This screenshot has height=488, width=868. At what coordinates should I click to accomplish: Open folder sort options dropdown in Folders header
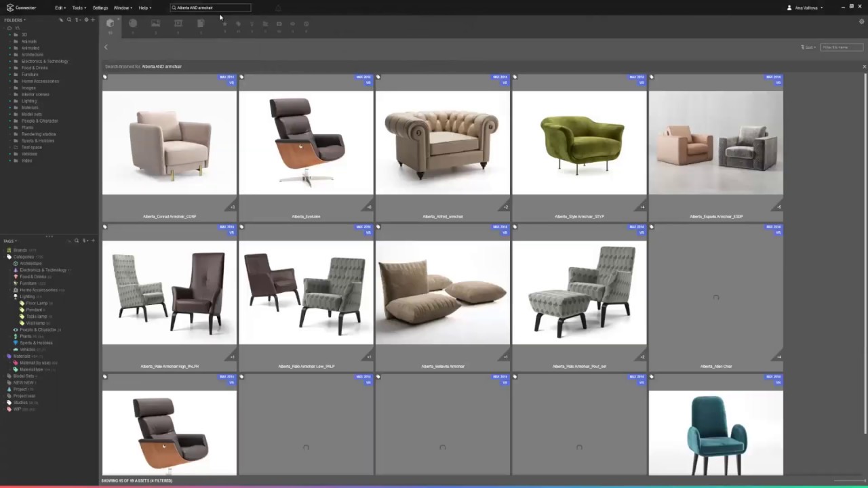[77, 20]
